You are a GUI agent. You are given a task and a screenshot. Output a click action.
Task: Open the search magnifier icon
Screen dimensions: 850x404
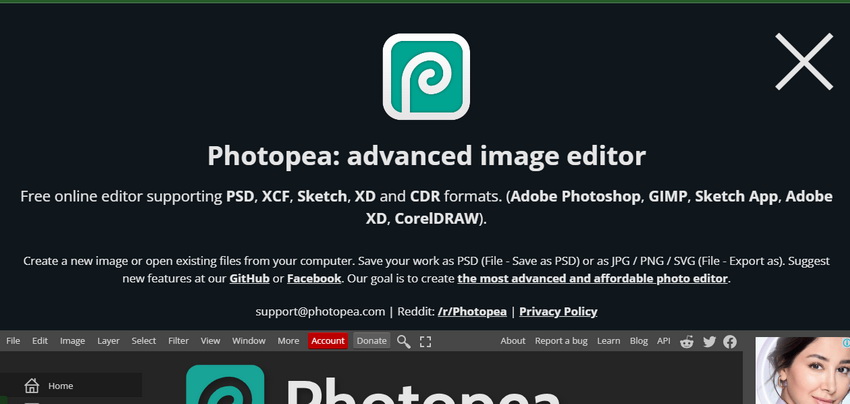tap(403, 341)
